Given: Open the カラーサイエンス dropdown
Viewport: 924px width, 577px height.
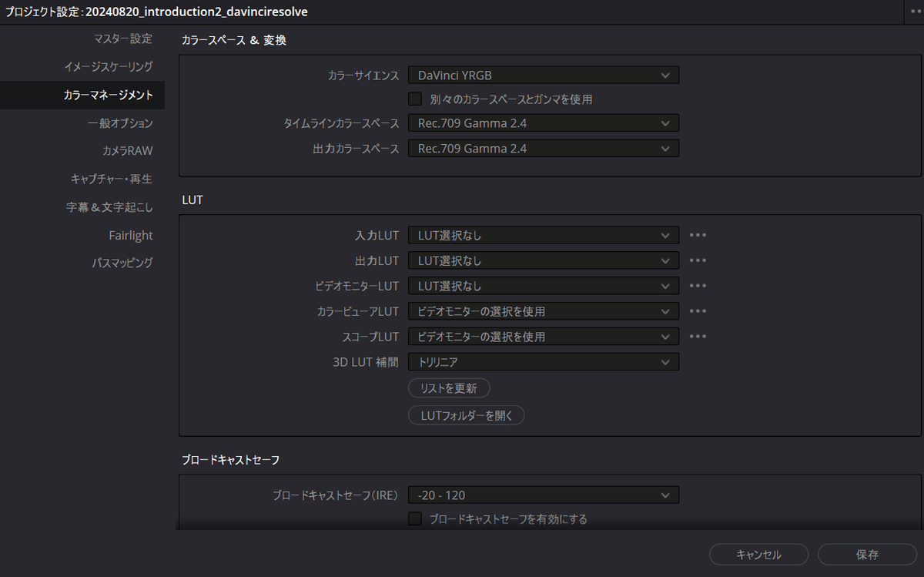Looking at the screenshot, I should click(544, 75).
